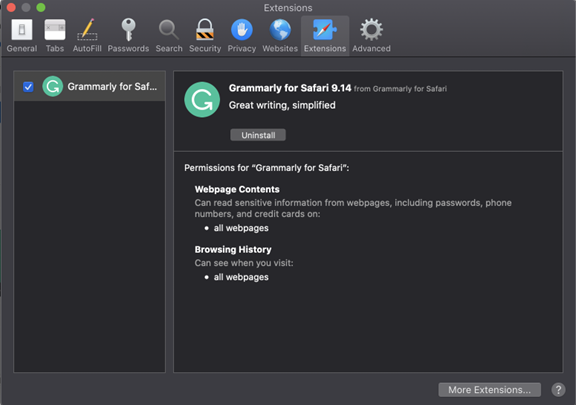
Task: Close the Extensions window with red button
Action: pyautogui.click(x=11, y=7)
